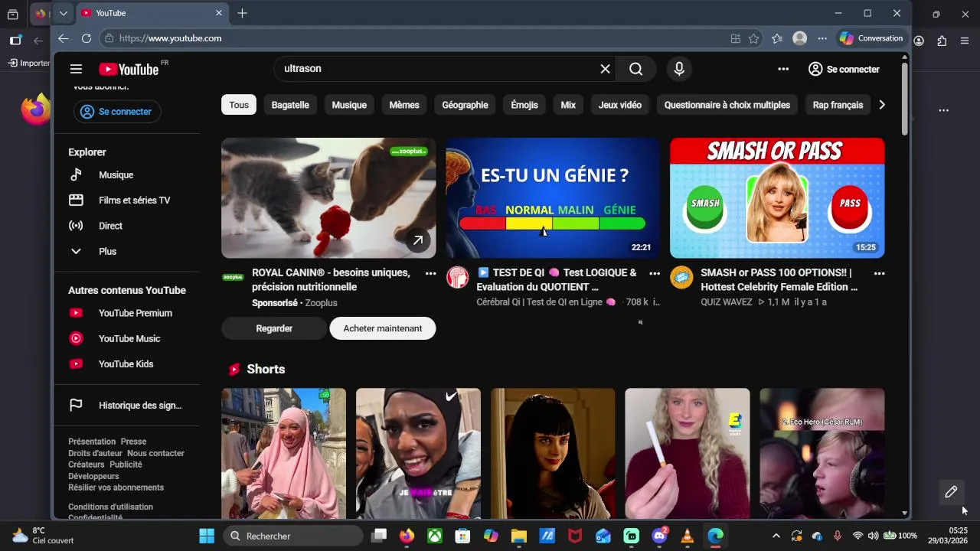
Task: Click Acheter maintenant button
Action: (x=383, y=328)
